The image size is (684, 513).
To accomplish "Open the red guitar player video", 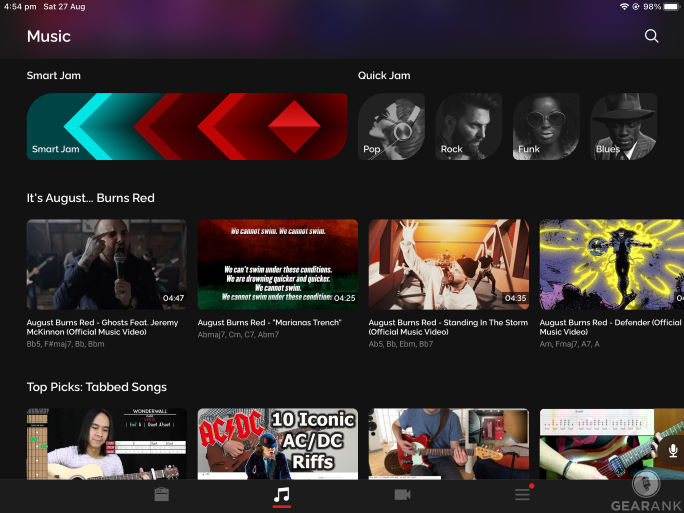I will [x=449, y=444].
